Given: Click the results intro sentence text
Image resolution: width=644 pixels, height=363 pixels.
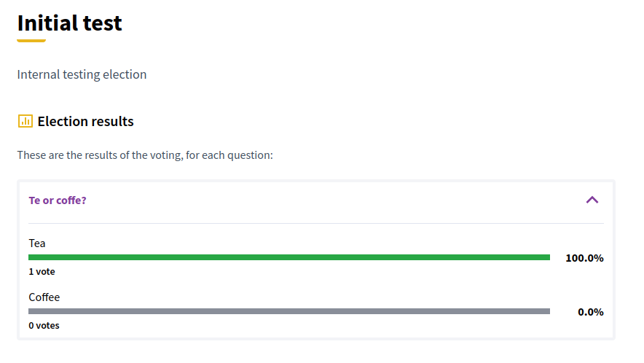Looking at the screenshot, I should [145, 155].
